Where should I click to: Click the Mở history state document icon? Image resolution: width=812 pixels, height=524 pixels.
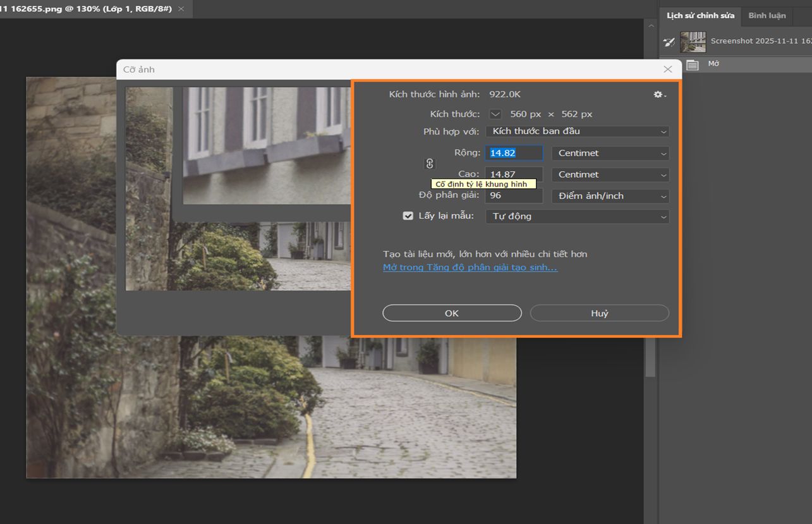693,64
